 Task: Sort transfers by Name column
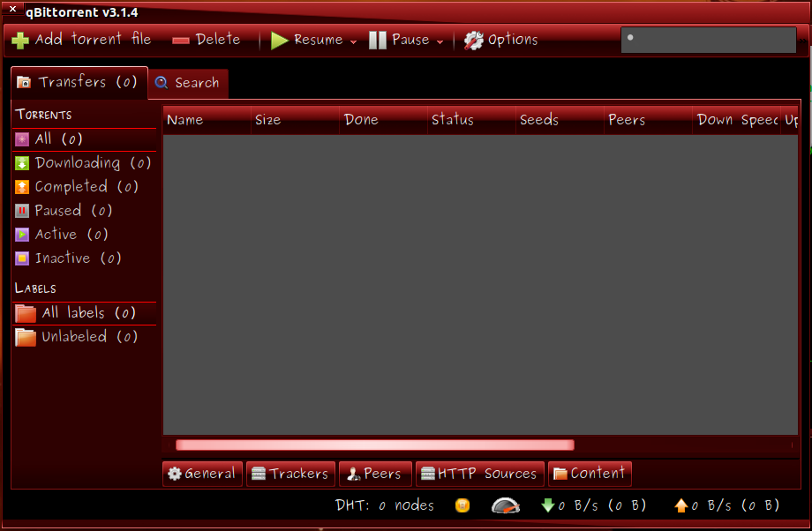pos(207,120)
